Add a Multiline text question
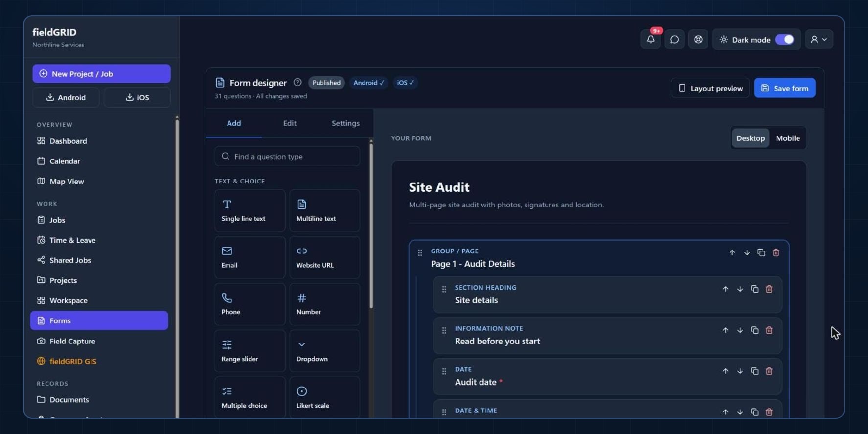 coord(324,211)
